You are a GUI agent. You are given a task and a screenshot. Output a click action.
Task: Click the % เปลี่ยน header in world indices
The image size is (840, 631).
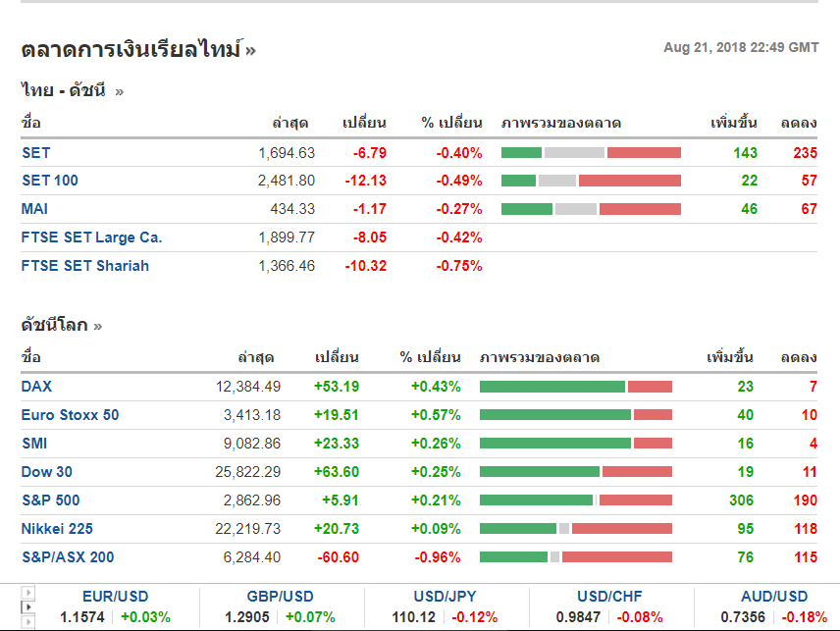[430, 357]
